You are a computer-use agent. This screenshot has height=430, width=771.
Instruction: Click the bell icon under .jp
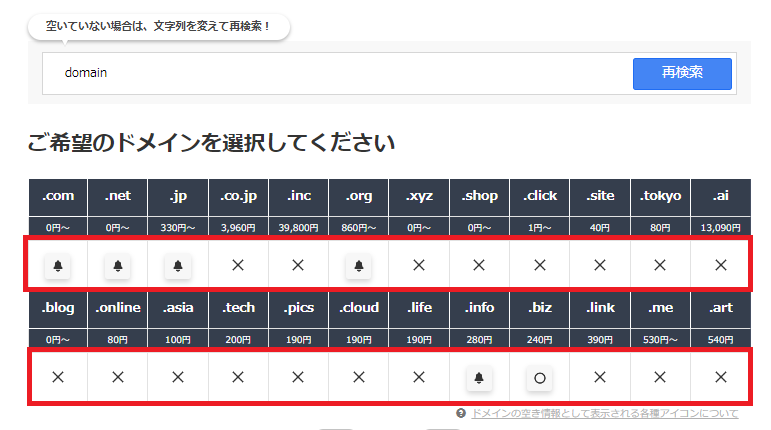pyautogui.click(x=178, y=265)
